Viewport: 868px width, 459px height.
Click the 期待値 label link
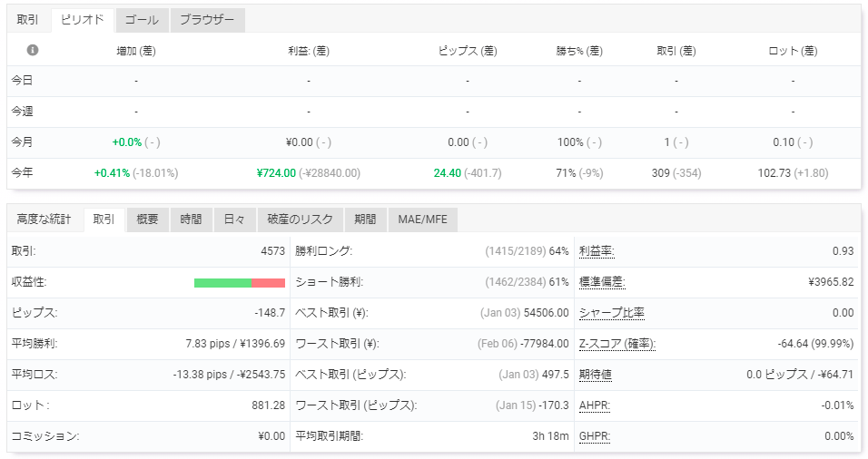click(x=596, y=375)
